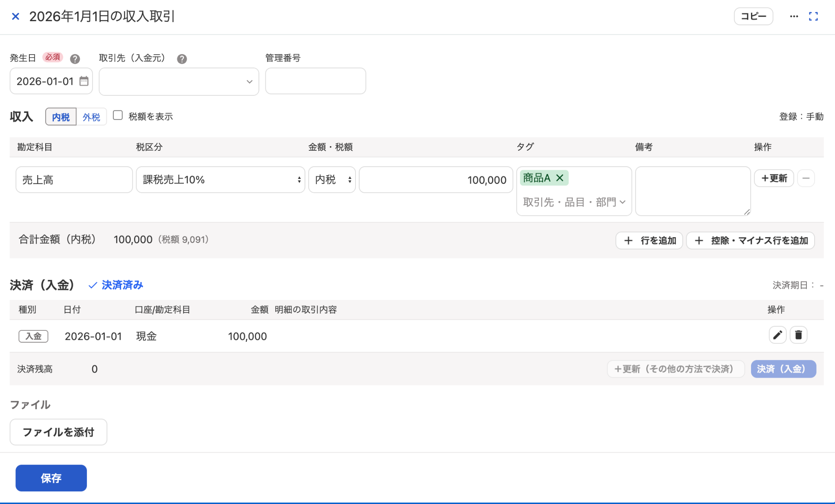Switch to 外税 tax mode
The image size is (835, 504).
(91, 117)
